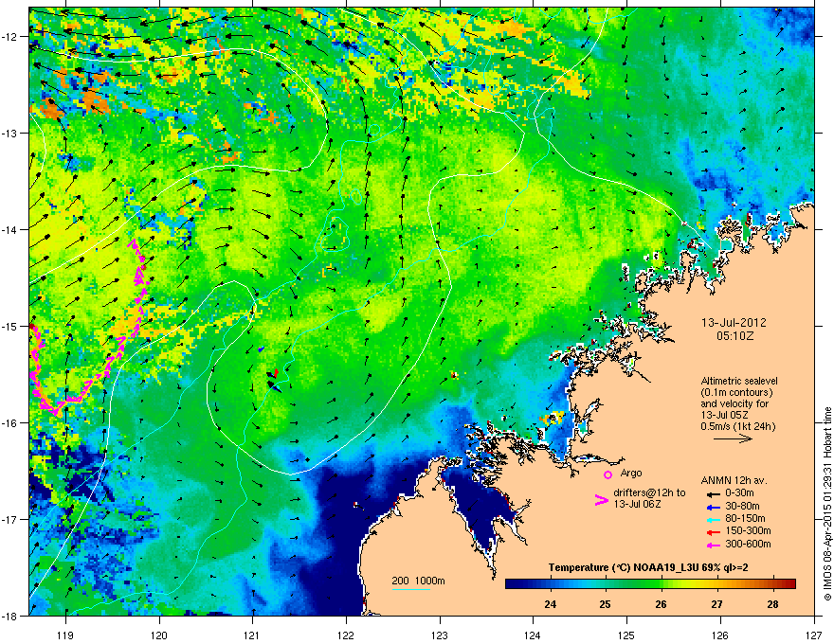Viewport: 834px width, 644px height.
Task: Click latitude axis label -16
Action: pos(9,423)
